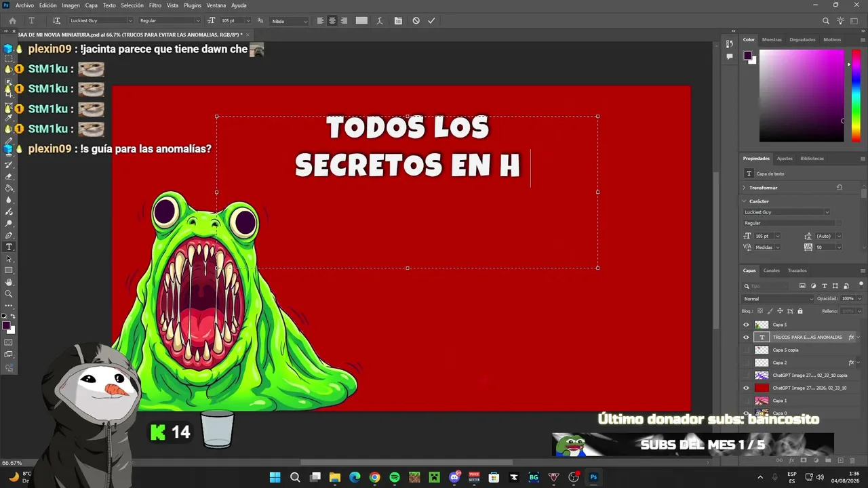This screenshot has width=868, height=488.
Task: Open the layer blend mode Normal dropdown
Action: coord(778,299)
